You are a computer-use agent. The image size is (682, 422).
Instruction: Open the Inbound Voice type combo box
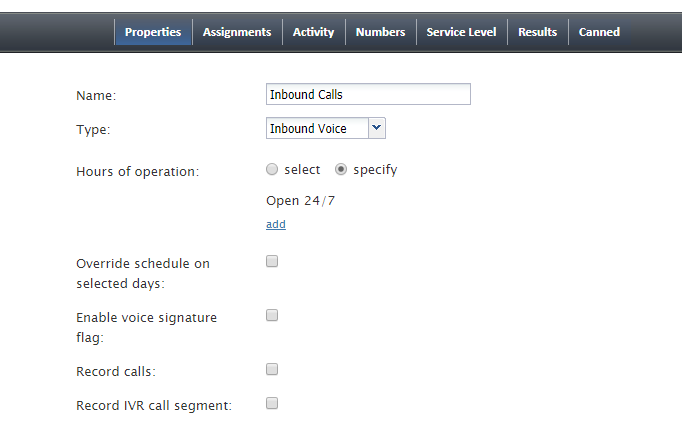[x=326, y=128]
